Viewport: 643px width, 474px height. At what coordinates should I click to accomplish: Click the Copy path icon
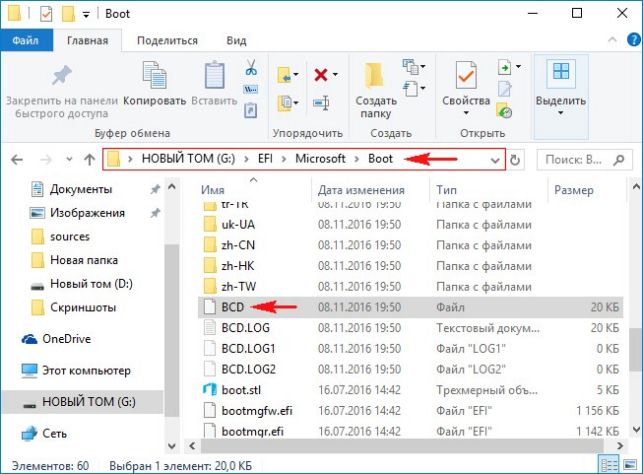[251, 89]
